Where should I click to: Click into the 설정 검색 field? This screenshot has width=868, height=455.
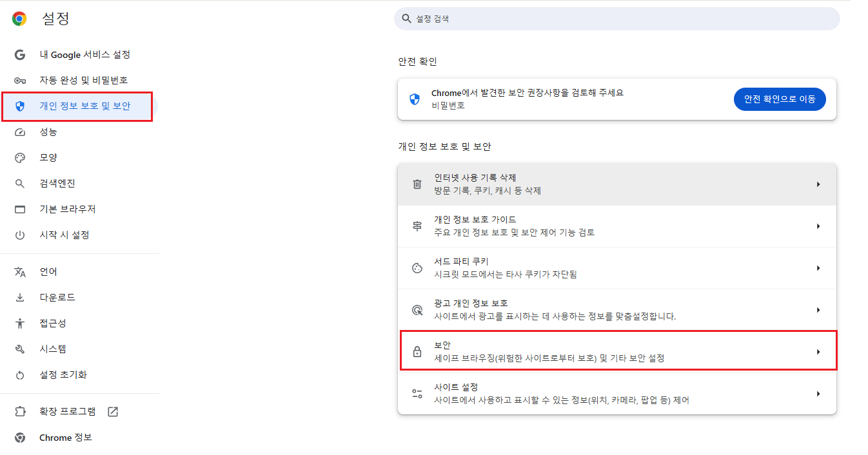coord(617,19)
